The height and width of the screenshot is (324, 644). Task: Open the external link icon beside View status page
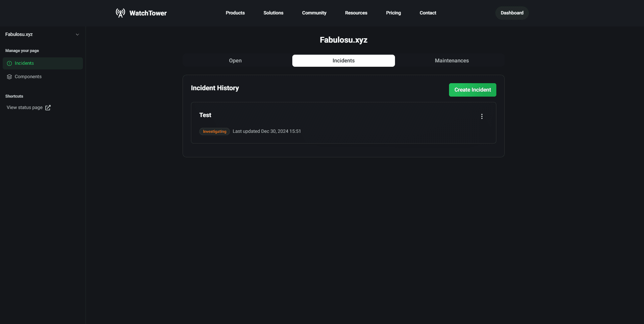(x=48, y=108)
